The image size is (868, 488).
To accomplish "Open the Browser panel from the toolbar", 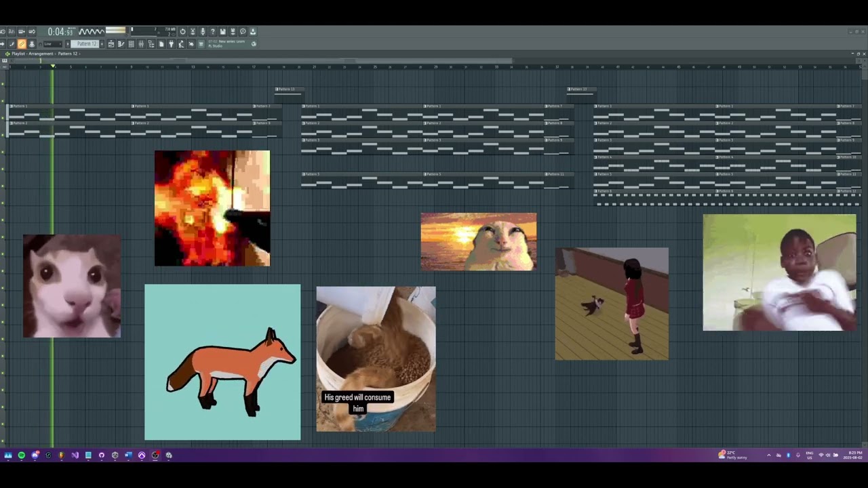I will click(151, 44).
